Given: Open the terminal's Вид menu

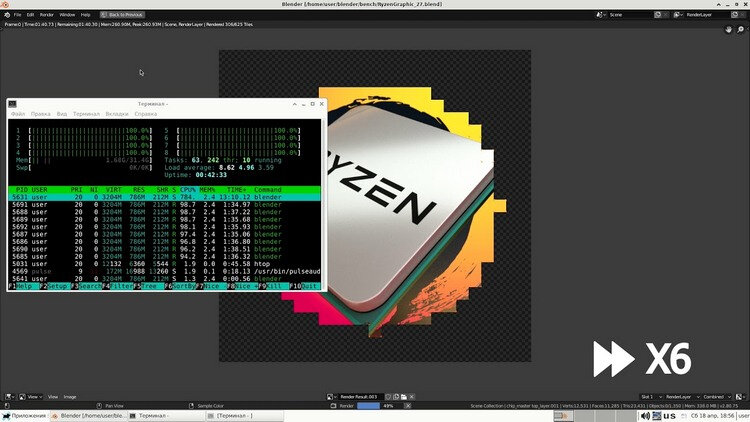Looking at the screenshot, I should [x=62, y=114].
